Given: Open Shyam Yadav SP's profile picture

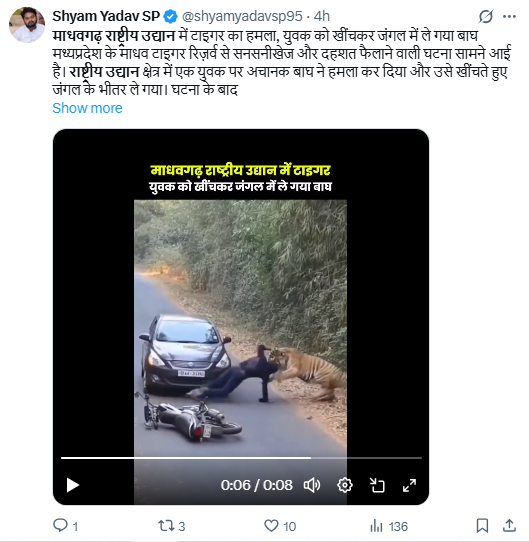Looking at the screenshot, I should point(27,25).
